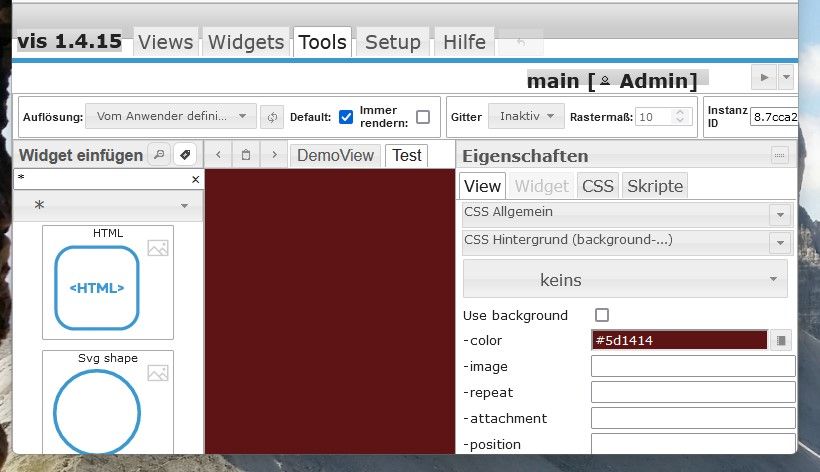Open the widget set asterisk dropdown
Viewport: 820px width, 472px height.
108,205
